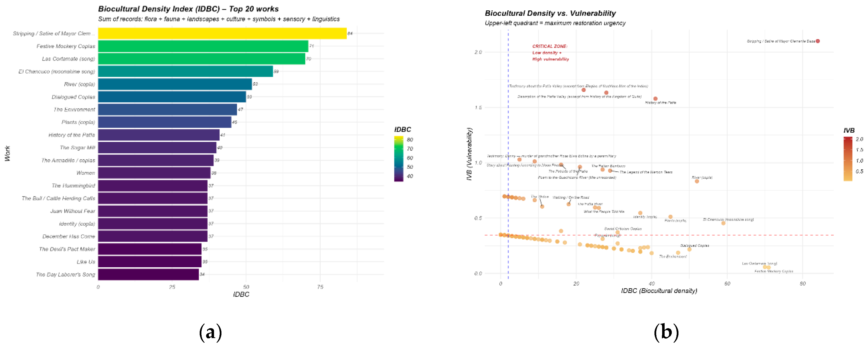
Task: Click the 'IDBC (Biocultural density)' x-axis title
Action: tap(659, 291)
